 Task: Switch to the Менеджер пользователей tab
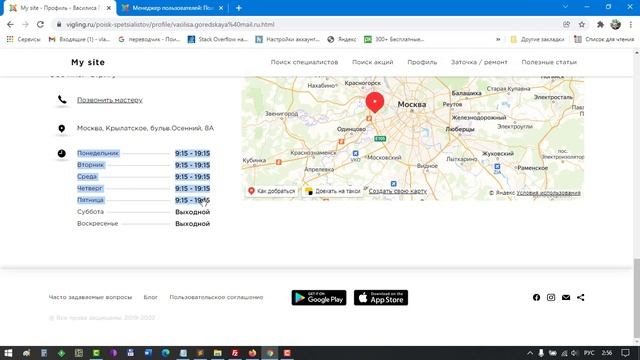click(x=173, y=8)
